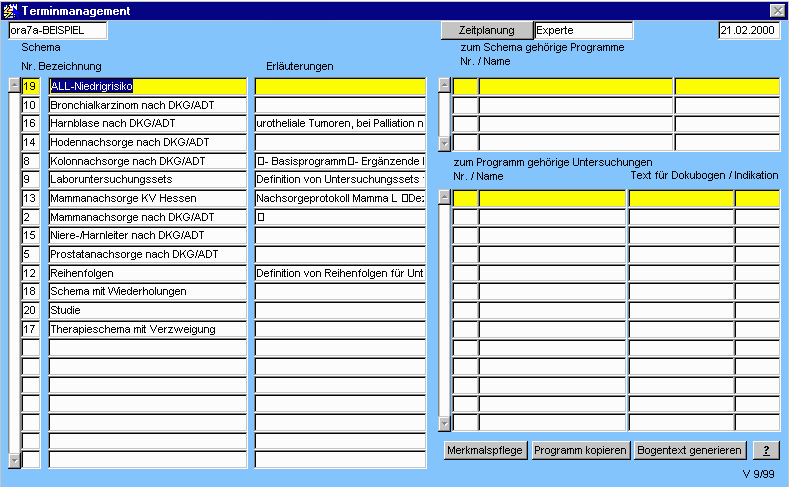Click the Reihenfolgen explanation text field
The image size is (789, 487).
pyautogui.click(x=340, y=273)
